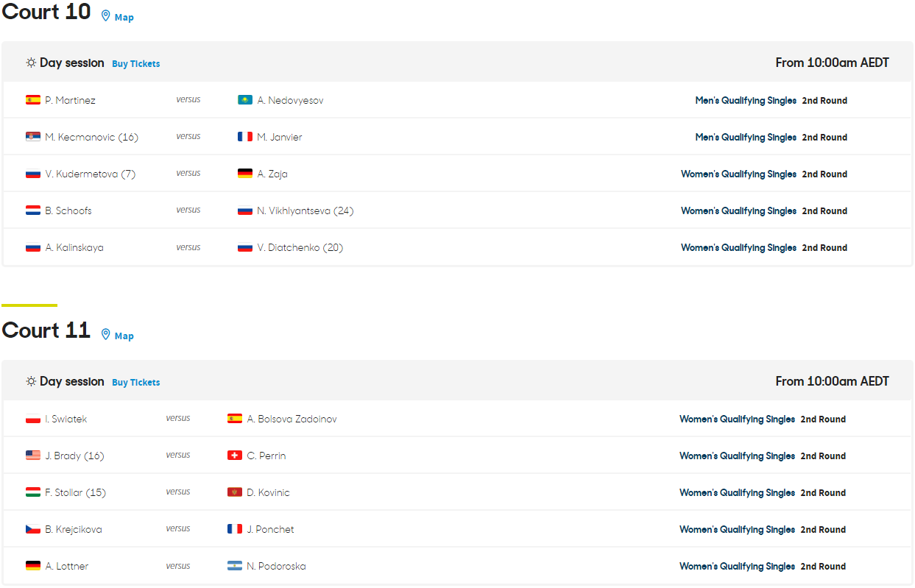Image resolution: width=915 pixels, height=588 pixels.
Task: Open the Court 11 Map link
Action: 124,336
